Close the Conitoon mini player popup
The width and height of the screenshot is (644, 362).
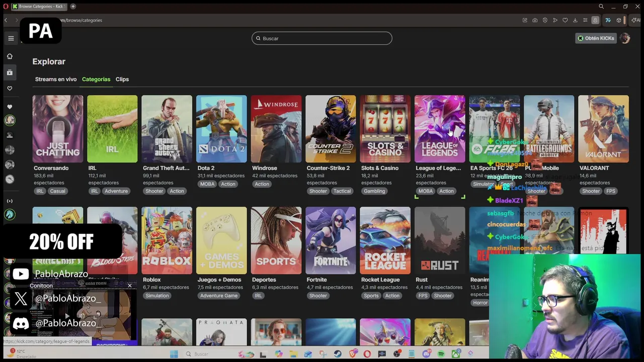[x=130, y=286]
